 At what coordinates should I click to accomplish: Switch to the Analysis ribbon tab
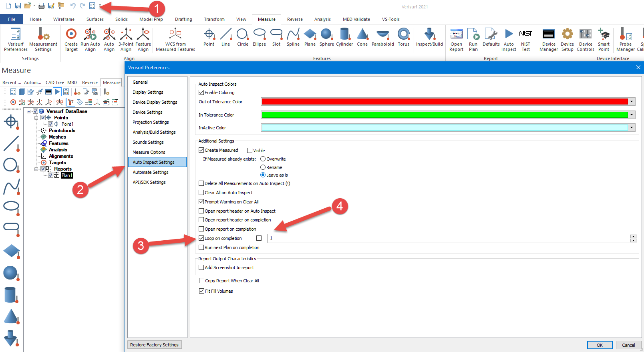pyautogui.click(x=322, y=19)
